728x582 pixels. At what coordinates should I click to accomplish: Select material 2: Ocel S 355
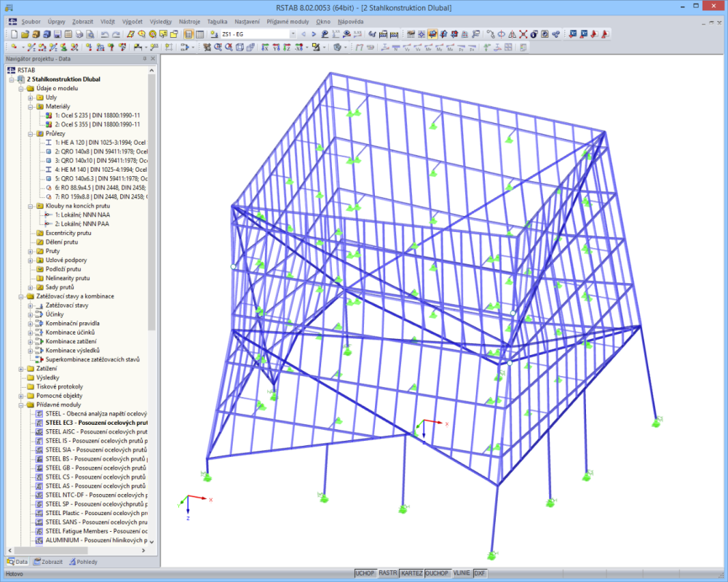[x=97, y=124]
